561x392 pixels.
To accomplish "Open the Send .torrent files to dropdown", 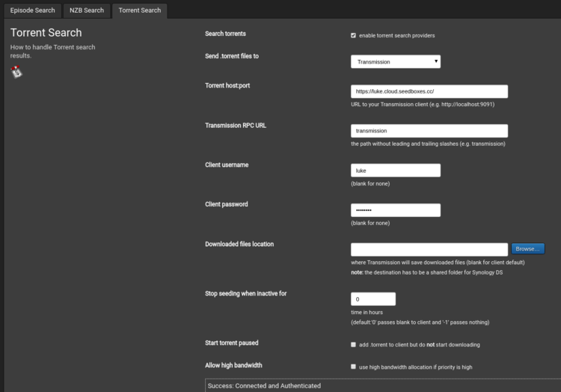I will (396, 61).
